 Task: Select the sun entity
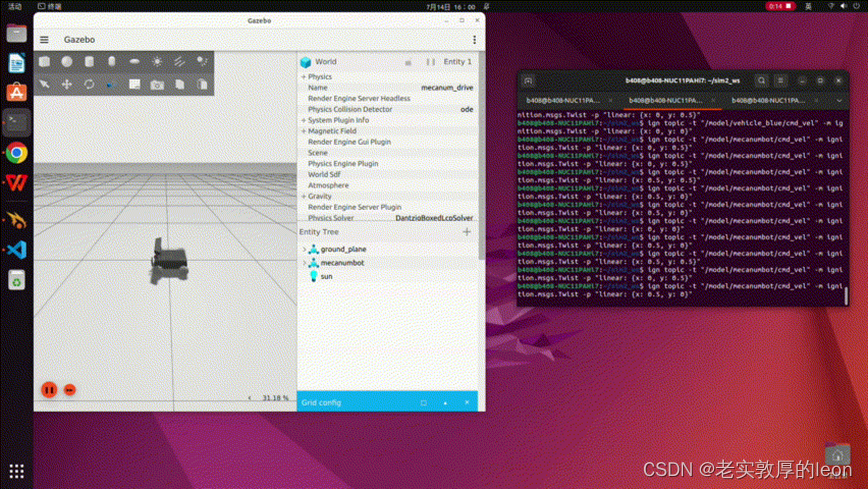327,276
